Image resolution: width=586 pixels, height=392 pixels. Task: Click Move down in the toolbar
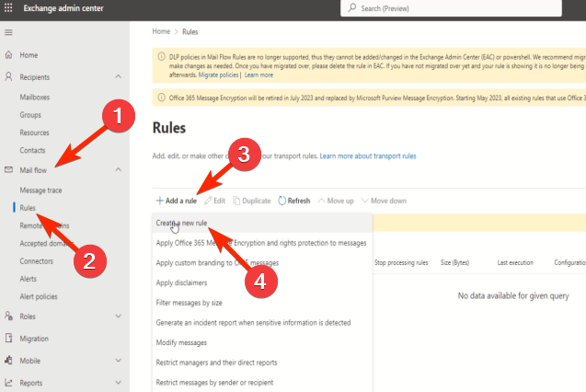384,201
